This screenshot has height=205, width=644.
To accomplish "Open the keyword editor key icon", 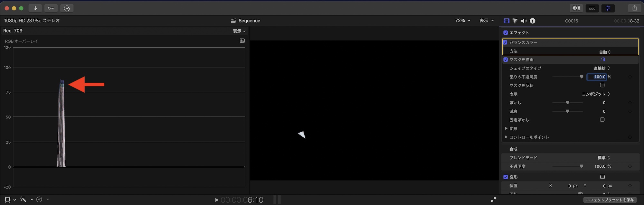I will click(x=51, y=8).
